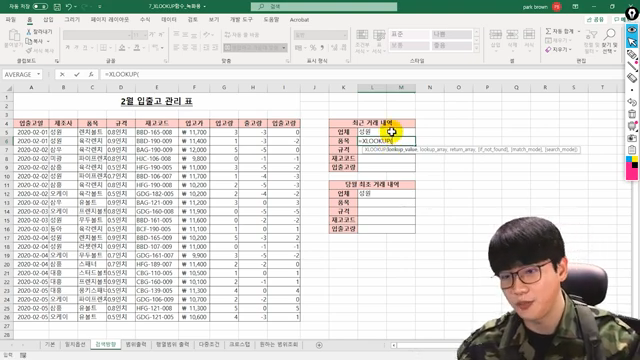Click the Share (공유) button
This screenshot has width=640, height=360.
595,20
